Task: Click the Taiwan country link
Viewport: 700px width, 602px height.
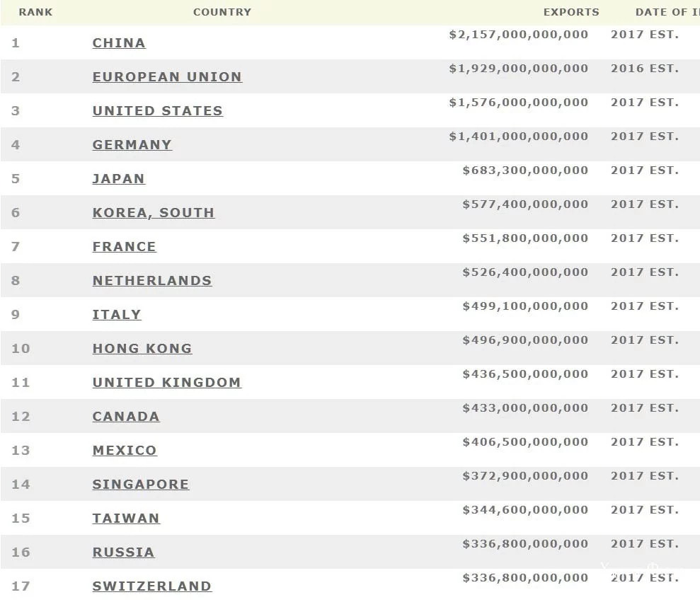Action: pos(126,519)
